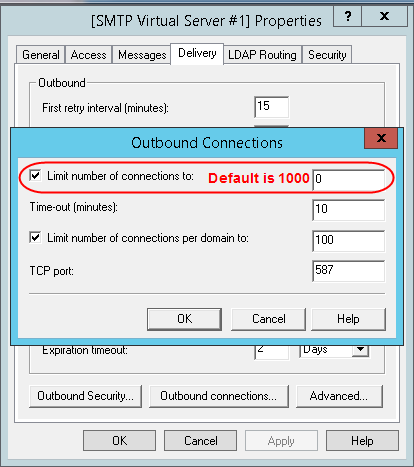Click the per-domain connections field showing 100
Viewport: 414px width, 467px height.
tap(349, 240)
